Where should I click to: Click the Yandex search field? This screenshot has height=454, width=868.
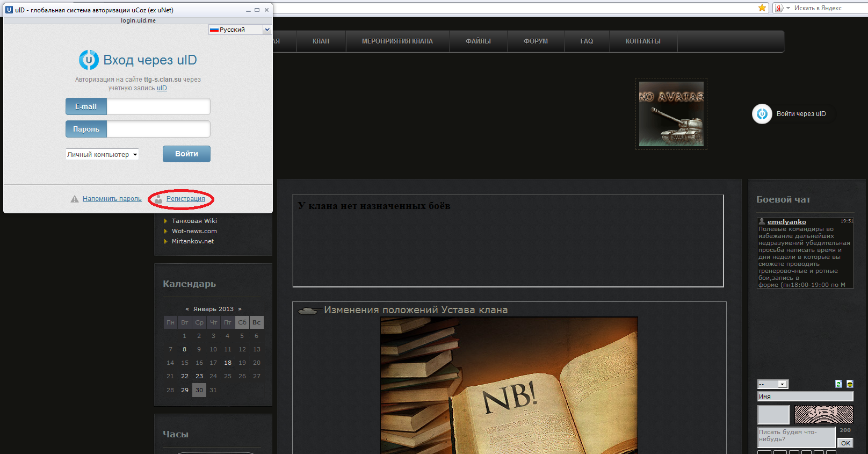(829, 8)
